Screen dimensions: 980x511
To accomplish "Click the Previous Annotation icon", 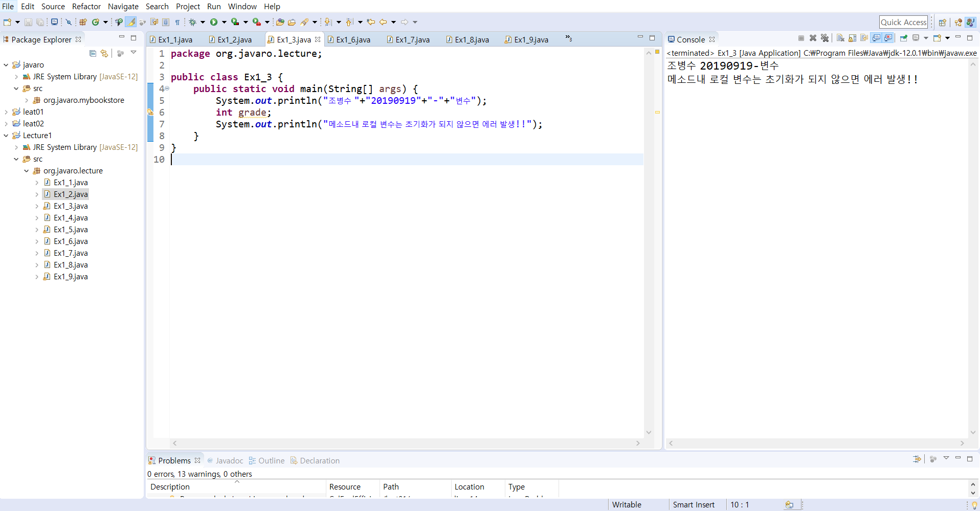I will tap(350, 22).
